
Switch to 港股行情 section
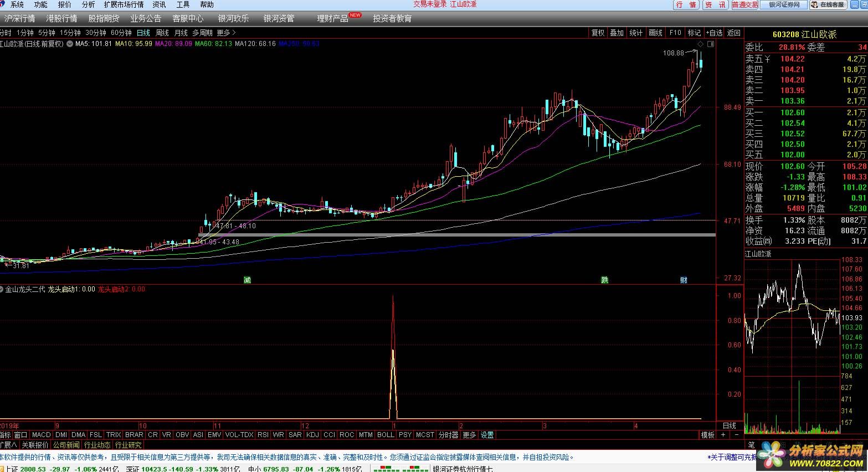(x=61, y=18)
